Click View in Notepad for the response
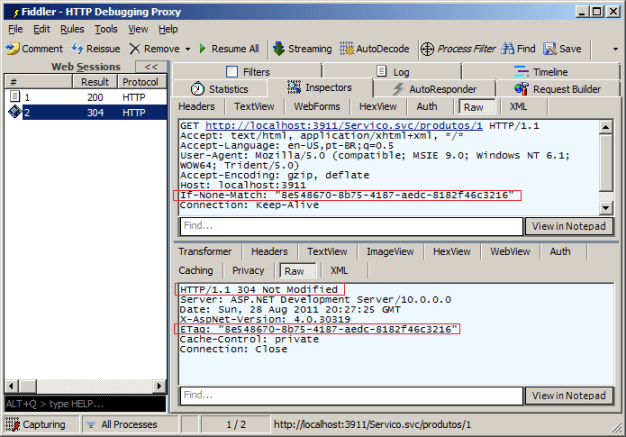 pos(566,396)
